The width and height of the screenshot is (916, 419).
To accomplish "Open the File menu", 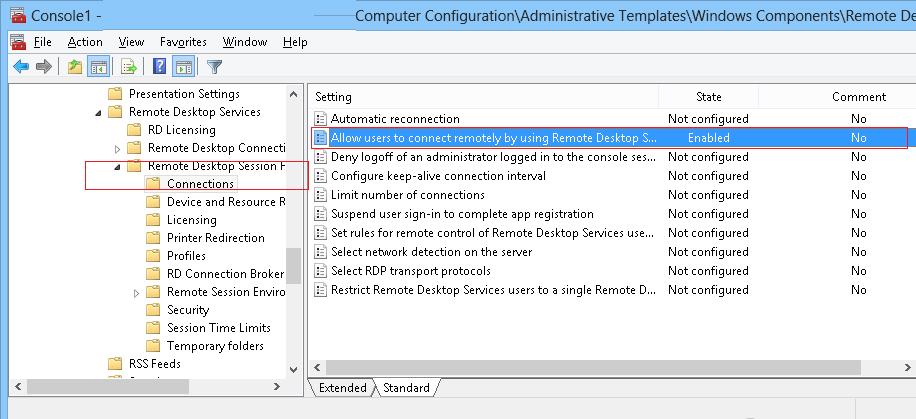I will (x=43, y=42).
